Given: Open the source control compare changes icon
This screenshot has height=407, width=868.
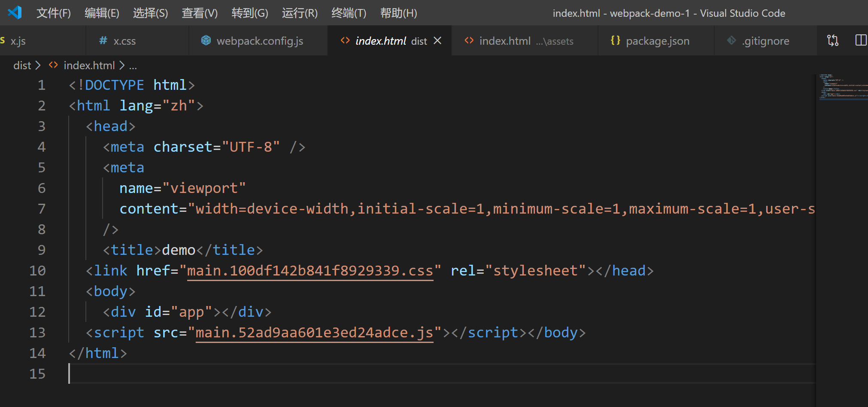Looking at the screenshot, I should click(x=832, y=40).
